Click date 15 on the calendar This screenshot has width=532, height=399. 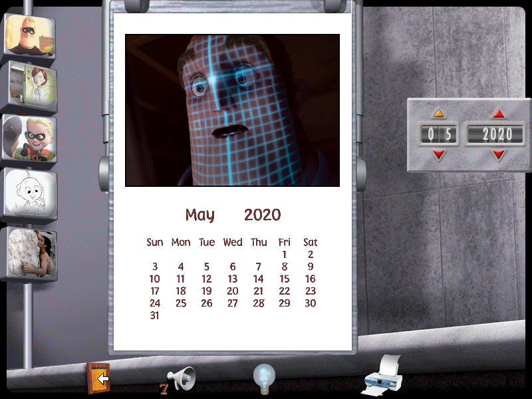[x=285, y=279]
